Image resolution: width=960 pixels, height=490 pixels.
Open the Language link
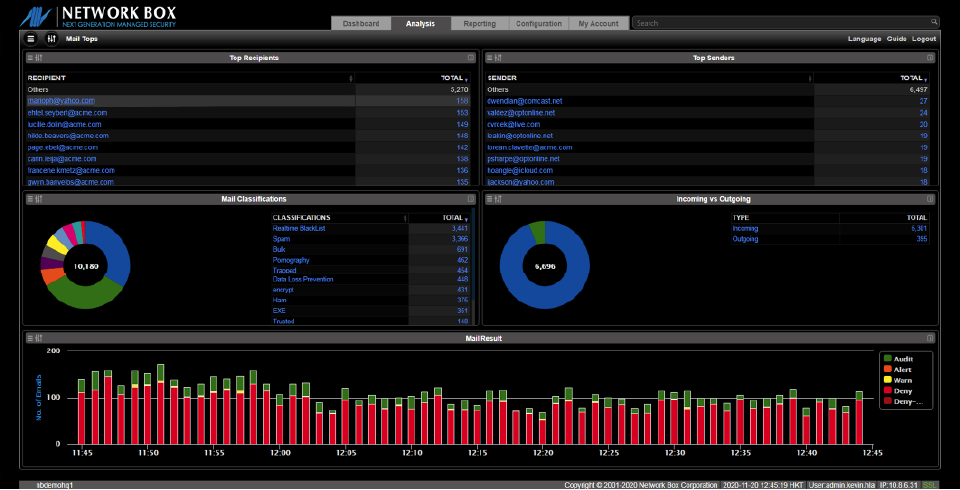coord(864,39)
